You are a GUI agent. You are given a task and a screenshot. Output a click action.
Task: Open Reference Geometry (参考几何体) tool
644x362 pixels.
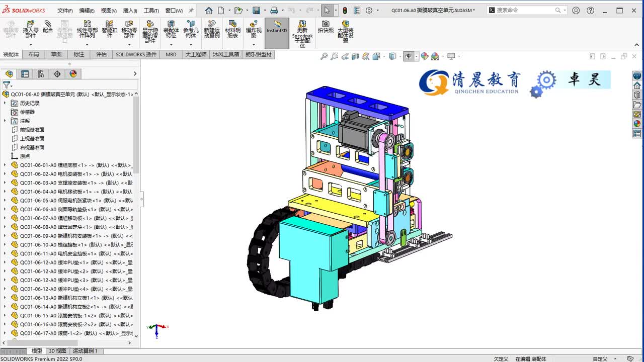[x=191, y=29]
